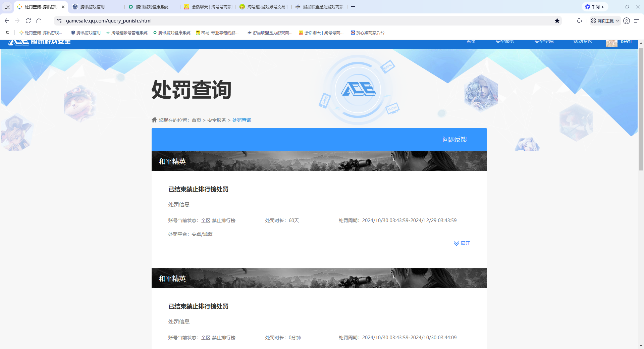Open new tab with plus icon
Image resolution: width=644 pixels, height=349 pixels.
pyautogui.click(x=353, y=7)
